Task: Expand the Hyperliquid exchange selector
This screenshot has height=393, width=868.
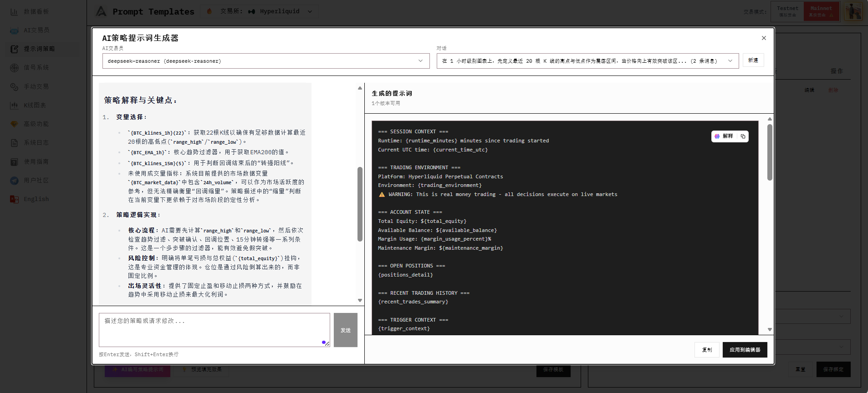Action: pyautogui.click(x=281, y=11)
